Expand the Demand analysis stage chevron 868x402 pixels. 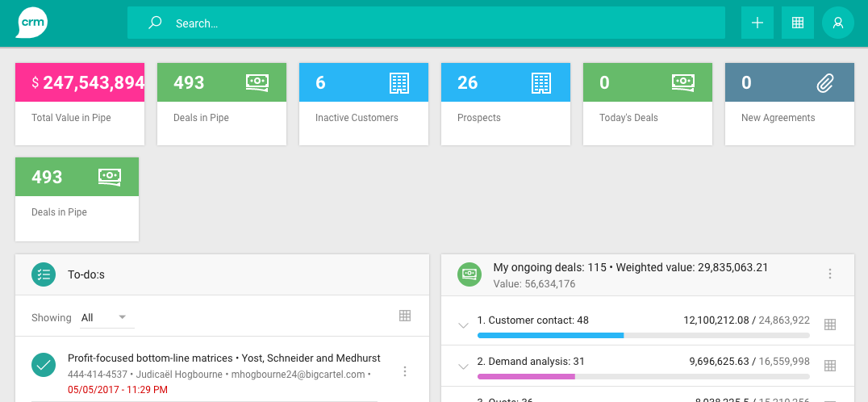click(x=463, y=366)
